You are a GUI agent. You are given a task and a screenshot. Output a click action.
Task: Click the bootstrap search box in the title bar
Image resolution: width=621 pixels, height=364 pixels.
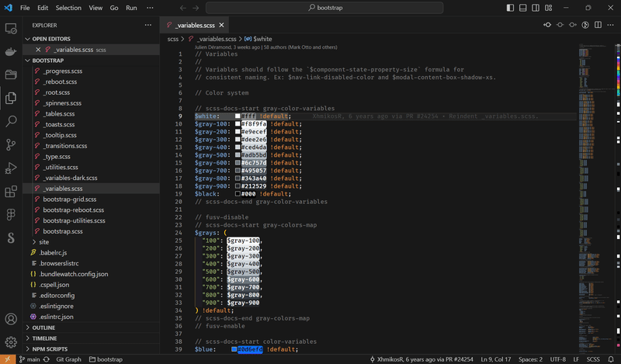pyautogui.click(x=324, y=8)
